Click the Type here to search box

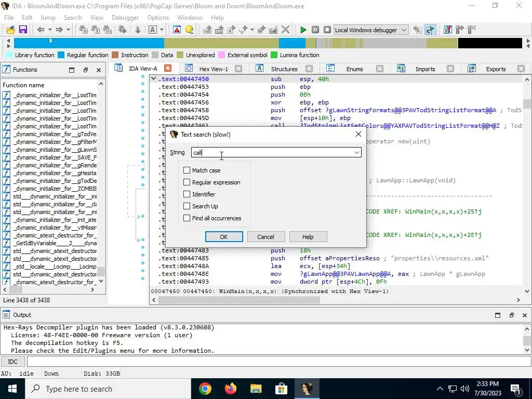click(109, 389)
